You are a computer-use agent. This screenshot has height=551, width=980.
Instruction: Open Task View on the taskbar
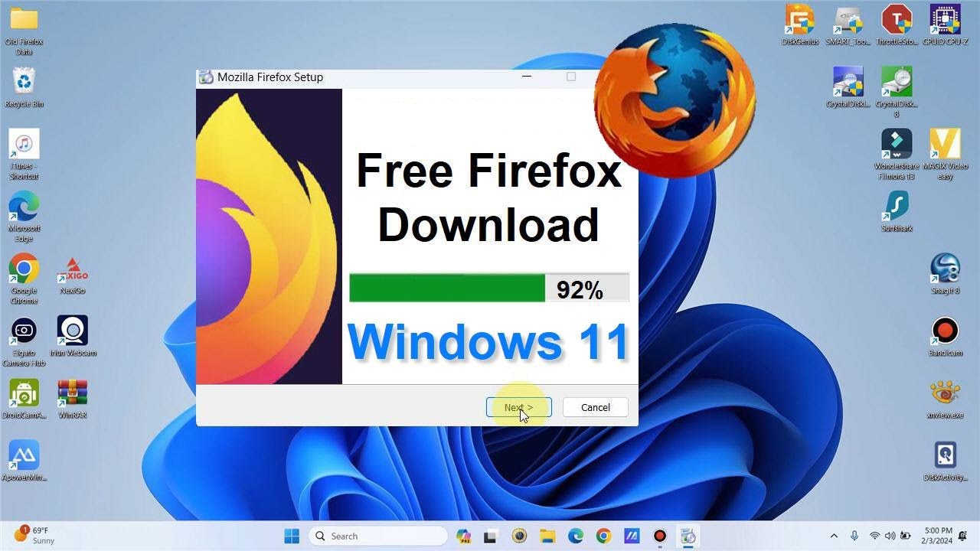tap(491, 536)
